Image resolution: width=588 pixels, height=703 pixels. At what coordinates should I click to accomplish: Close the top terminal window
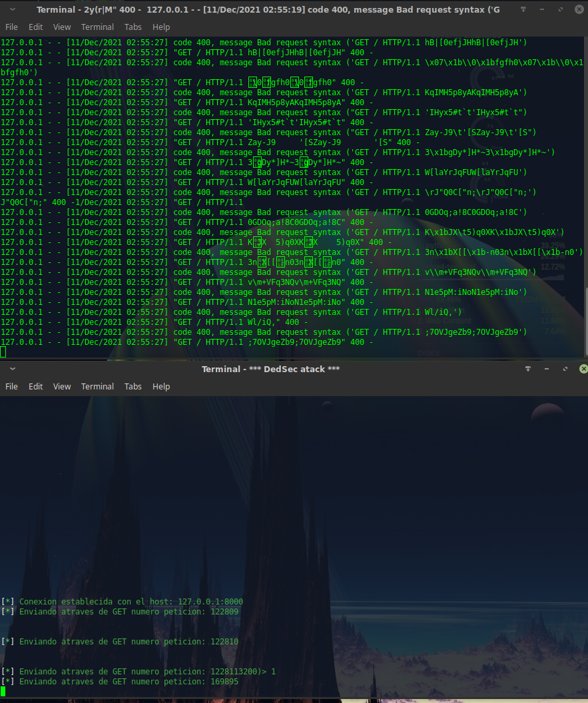pyautogui.click(x=579, y=9)
